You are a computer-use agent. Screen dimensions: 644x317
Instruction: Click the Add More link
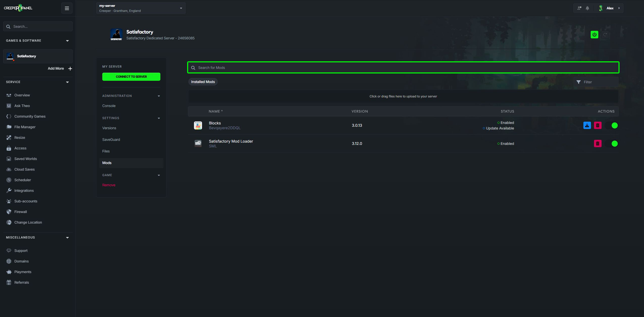(56, 68)
